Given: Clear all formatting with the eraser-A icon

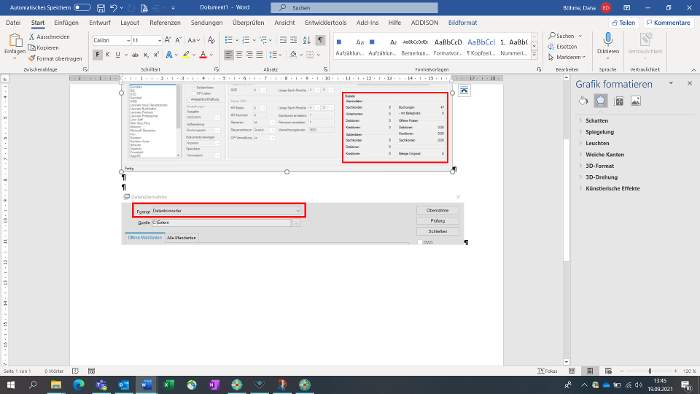Looking at the screenshot, I should tap(211, 40).
